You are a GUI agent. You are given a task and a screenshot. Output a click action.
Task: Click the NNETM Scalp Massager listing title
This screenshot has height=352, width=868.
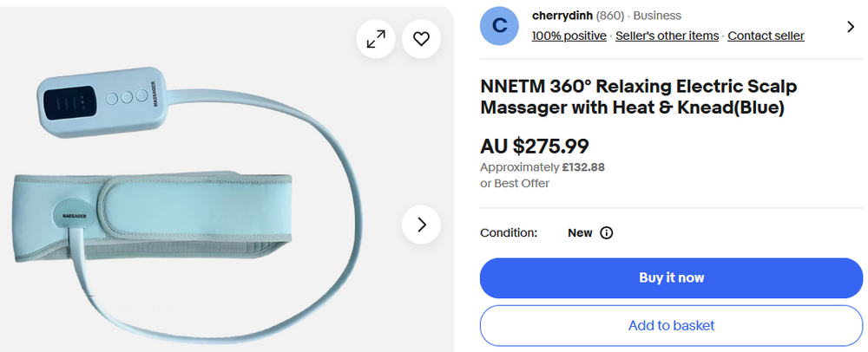(x=638, y=96)
